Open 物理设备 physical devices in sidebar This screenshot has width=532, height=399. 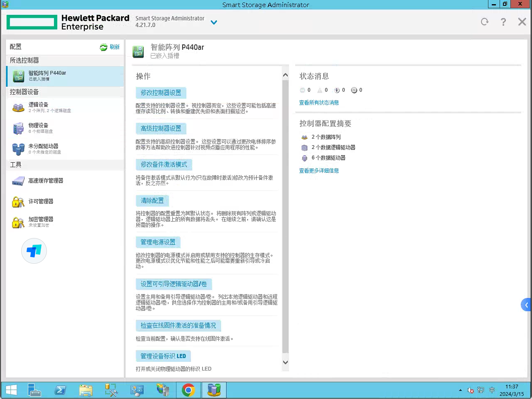(x=38, y=128)
